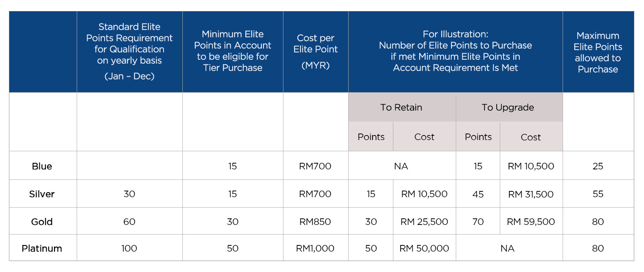
Task: Click the RM 59,500 upgrade cost cell
Action: coord(531,222)
